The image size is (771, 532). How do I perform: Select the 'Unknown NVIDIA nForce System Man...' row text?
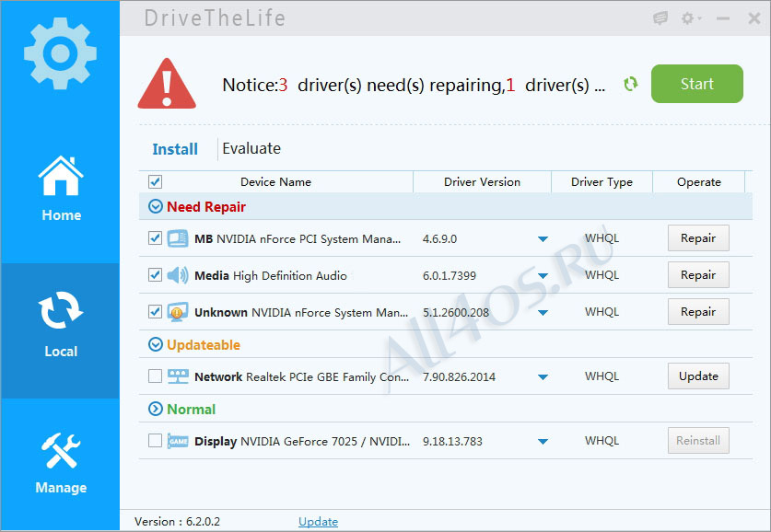301,312
